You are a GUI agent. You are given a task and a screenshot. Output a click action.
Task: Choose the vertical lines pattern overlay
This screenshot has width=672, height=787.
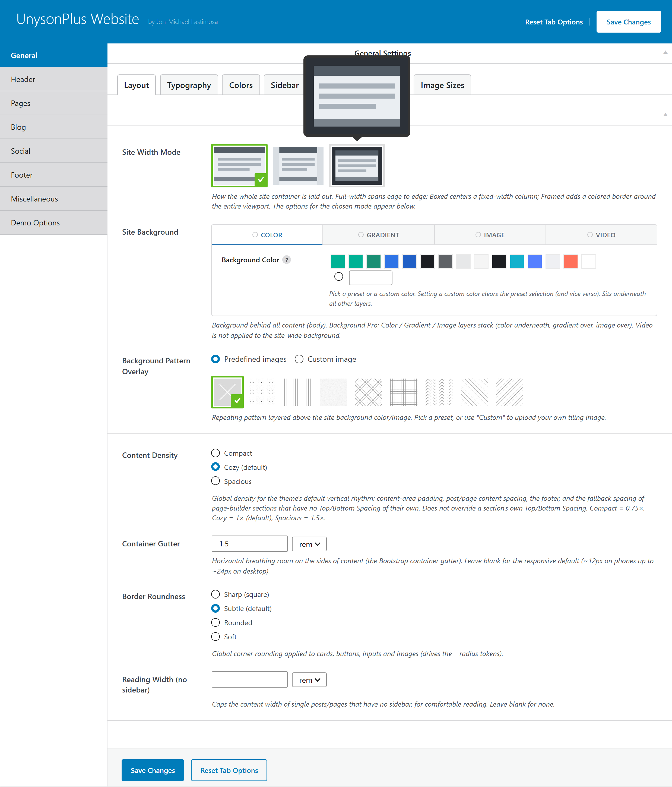[x=298, y=392]
